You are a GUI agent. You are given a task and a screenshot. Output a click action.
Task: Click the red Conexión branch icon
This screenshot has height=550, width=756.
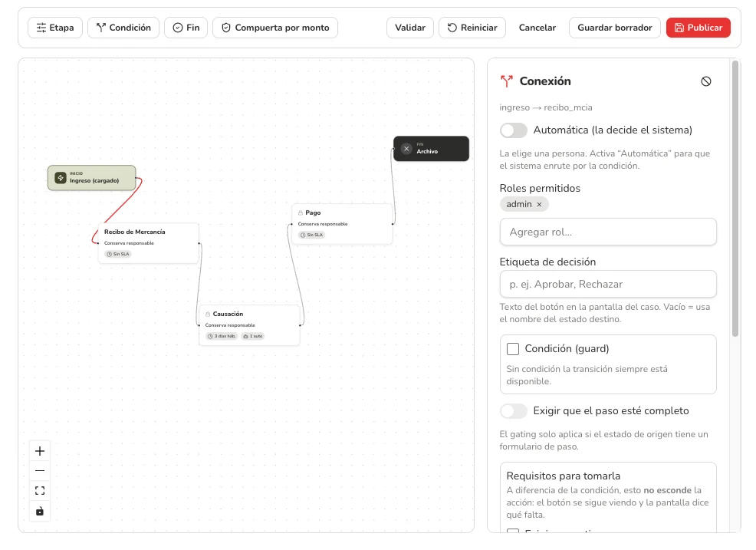[x=506, y=81]
